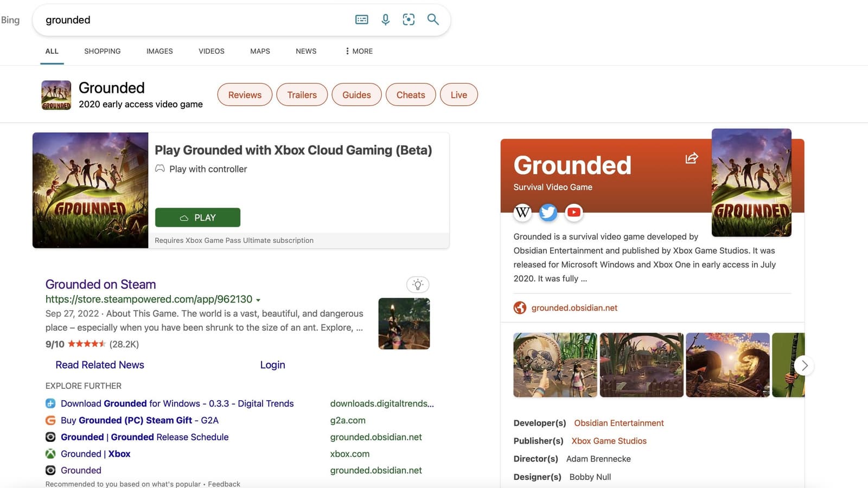Click the magnifier search icon

coord(433,20)
